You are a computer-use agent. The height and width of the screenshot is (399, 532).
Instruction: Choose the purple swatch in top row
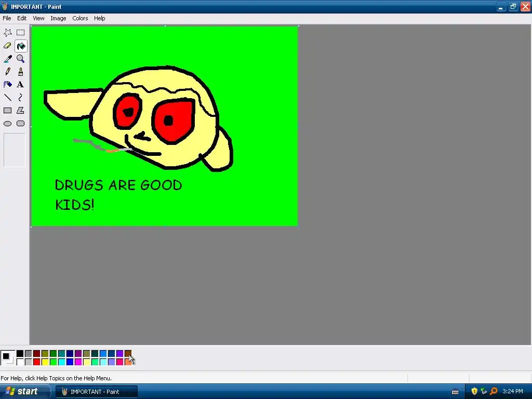pyautogui.click(x=78, y=354)
